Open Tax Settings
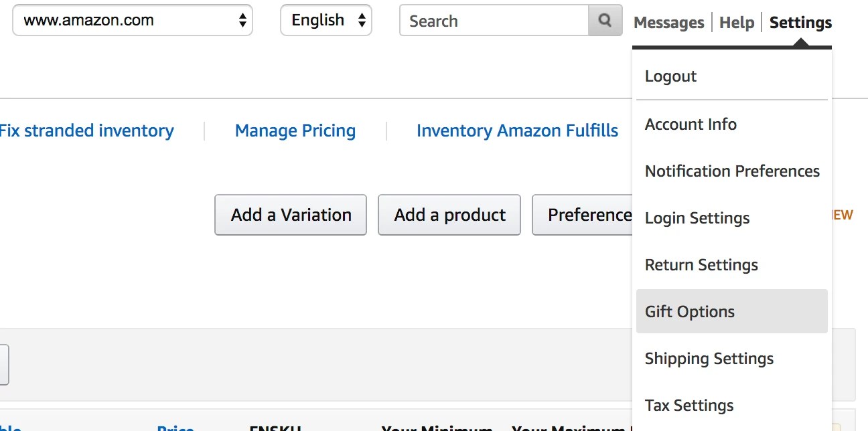The height and width of the screenshot is (431, 868). 689,405
